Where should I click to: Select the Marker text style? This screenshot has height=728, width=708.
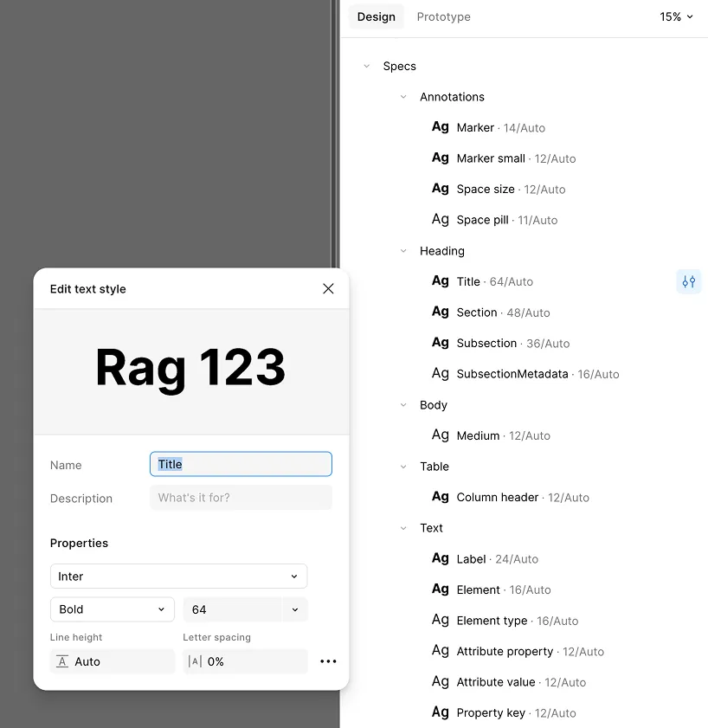[501, 127]
